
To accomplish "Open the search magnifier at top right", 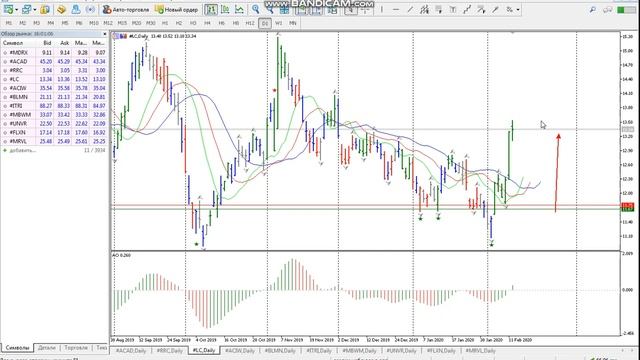I will [x=593, y=9].
